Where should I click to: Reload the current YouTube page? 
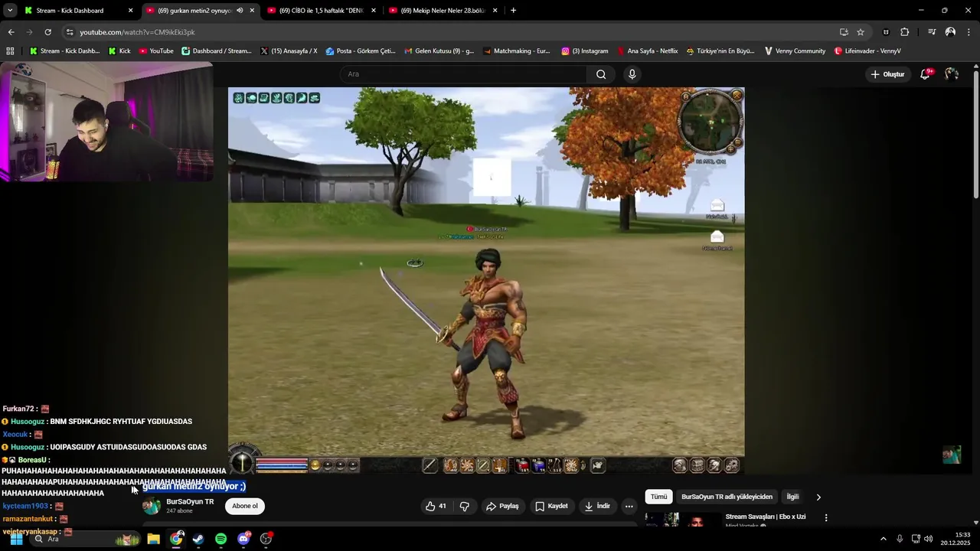coord(47,32)
